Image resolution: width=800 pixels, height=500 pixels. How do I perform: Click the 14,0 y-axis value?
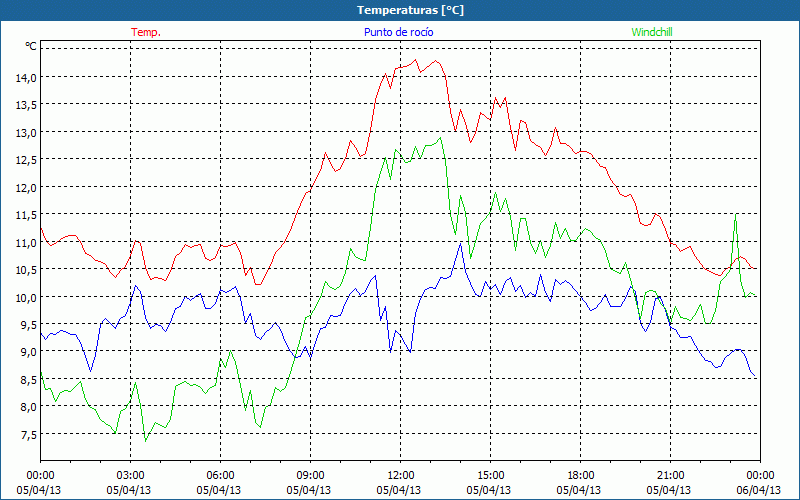click(x=26, y=78)
